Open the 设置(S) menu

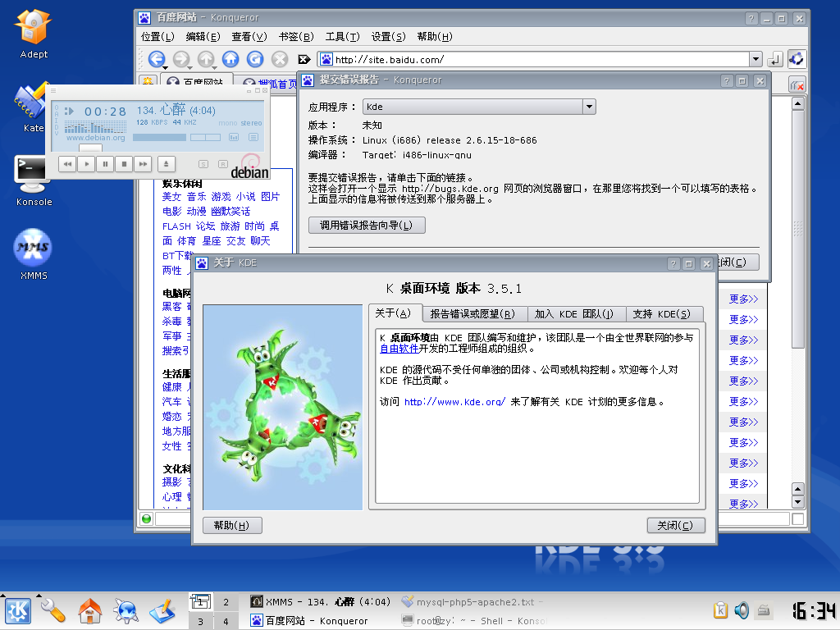388,36
